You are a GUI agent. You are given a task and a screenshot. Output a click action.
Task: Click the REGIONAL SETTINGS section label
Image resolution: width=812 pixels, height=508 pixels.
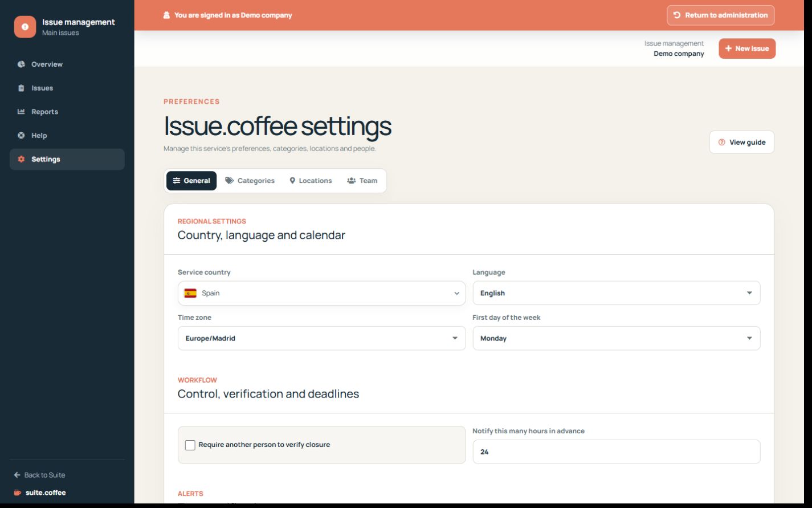point(212,221)
